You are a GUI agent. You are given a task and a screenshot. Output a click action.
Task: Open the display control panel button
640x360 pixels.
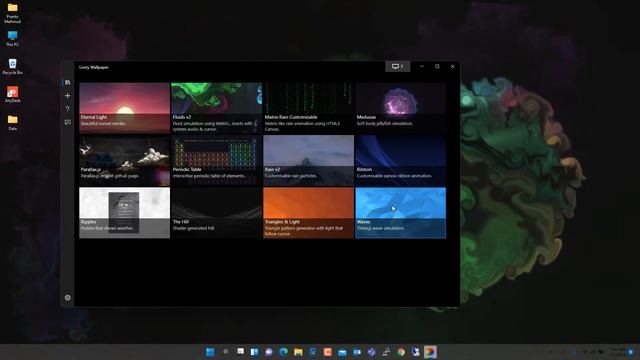398,66
